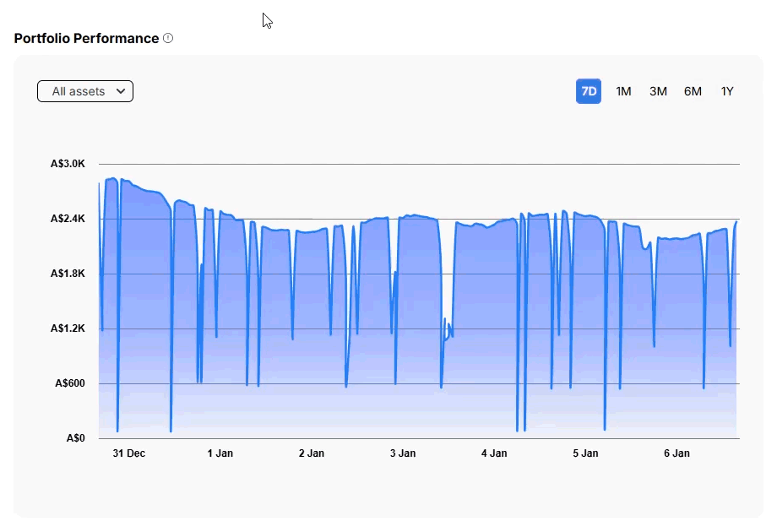
Task: Click the A$600 axis label
Action: point(71,383)
